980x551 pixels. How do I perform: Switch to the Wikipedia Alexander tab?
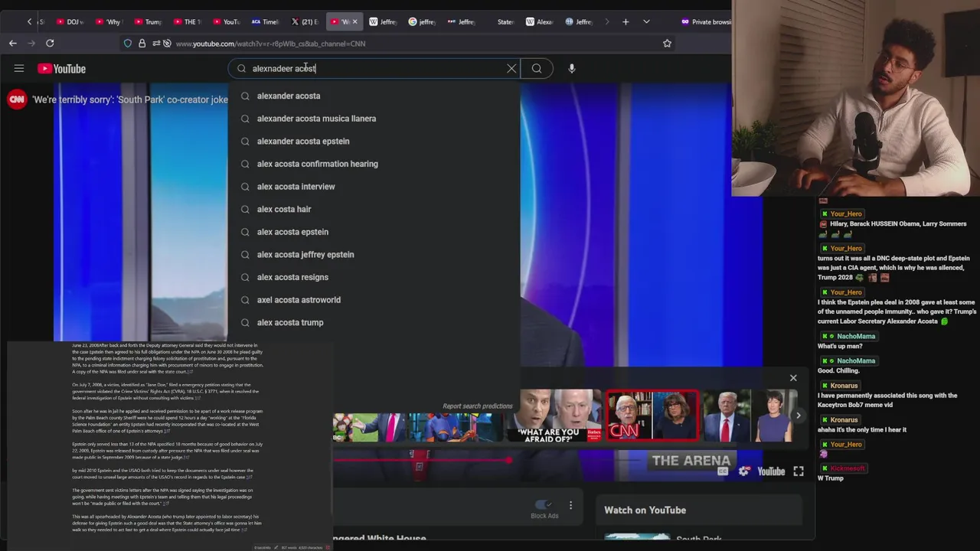(539, 21)
